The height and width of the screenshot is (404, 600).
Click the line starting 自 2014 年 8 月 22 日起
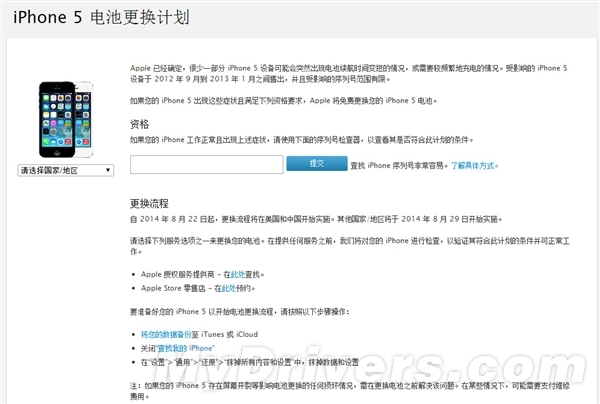(316, 219)
